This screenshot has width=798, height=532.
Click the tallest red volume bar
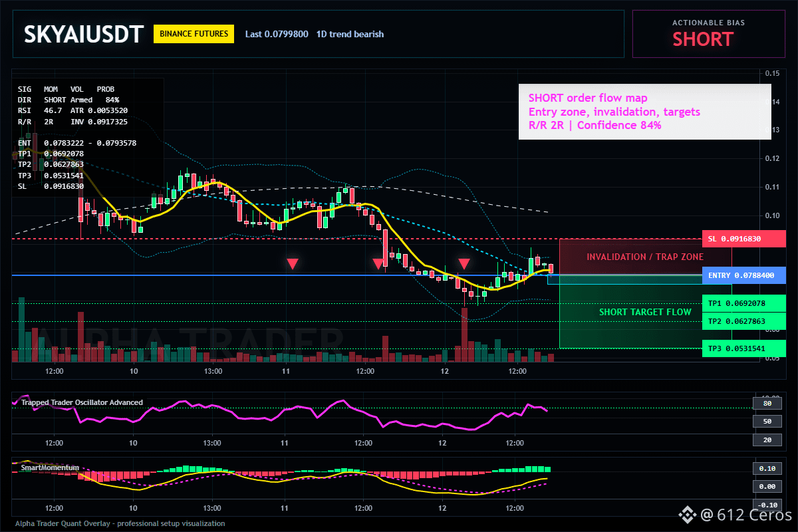464,335
